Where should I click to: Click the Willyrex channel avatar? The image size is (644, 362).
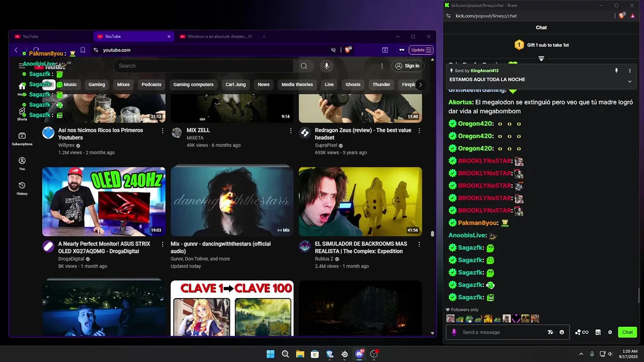tap(48, 133)
